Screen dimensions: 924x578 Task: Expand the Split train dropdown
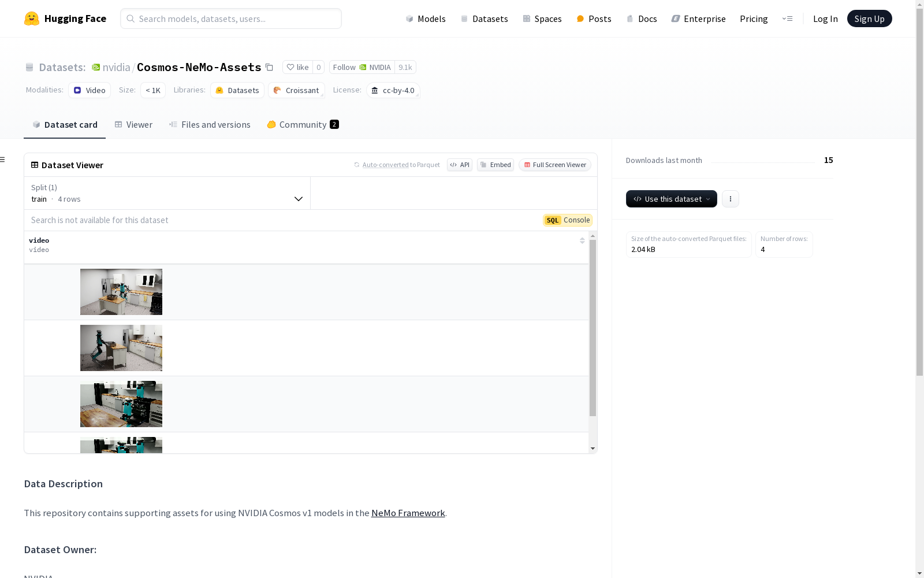[x=167, y=193]
